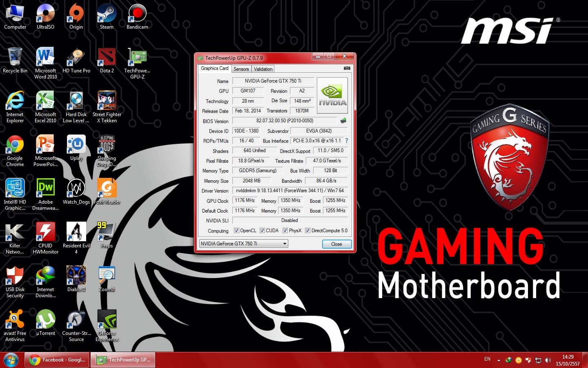Open Adobe Dreamweaver shortcut
Screen dimensions: 588x368
pyautogui.click(x=45, y=194)
